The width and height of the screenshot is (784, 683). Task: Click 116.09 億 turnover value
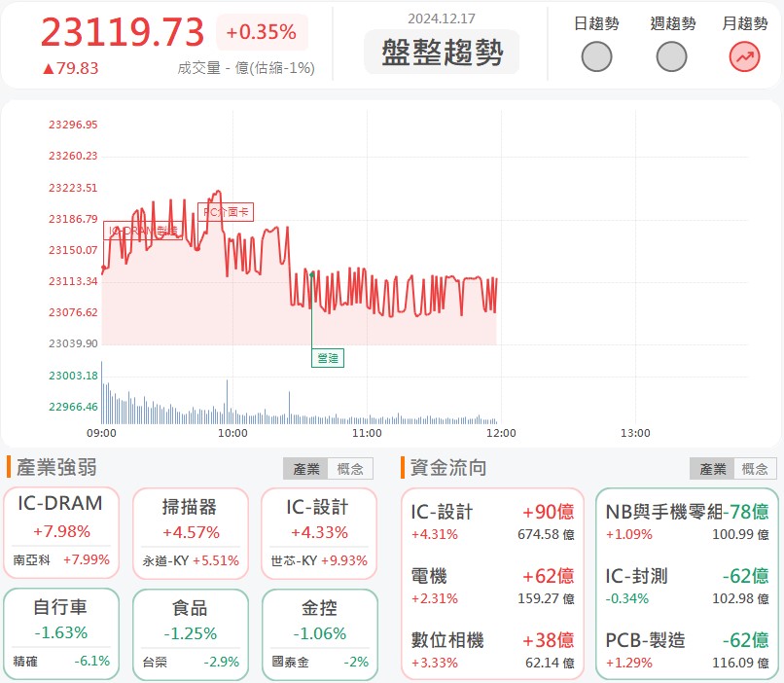pos(740,663)
